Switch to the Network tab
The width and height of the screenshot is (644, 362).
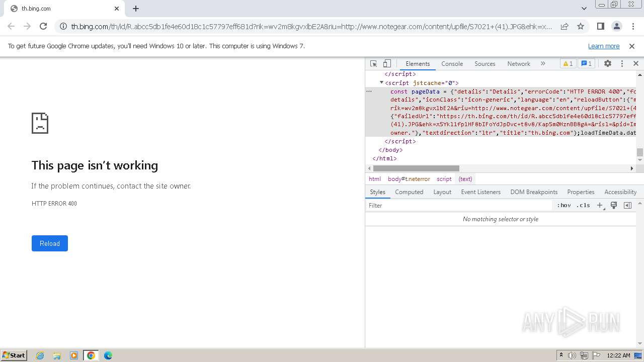click(x=519, y=64)
